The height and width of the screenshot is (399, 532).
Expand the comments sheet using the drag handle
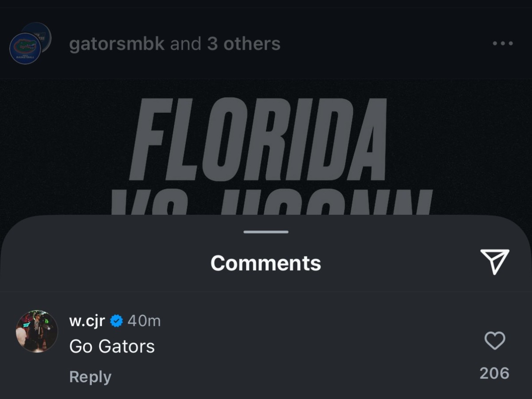(266, 231)
